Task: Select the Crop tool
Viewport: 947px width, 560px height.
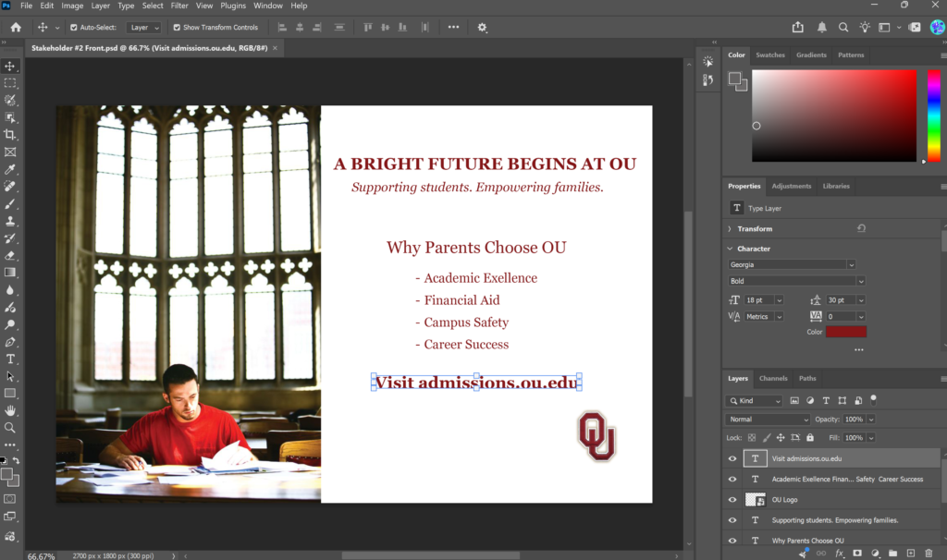Action: coord(10,135)
